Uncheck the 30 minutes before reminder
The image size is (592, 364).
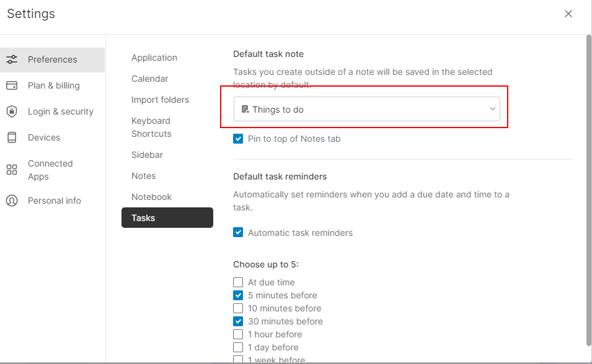[238, 321]
